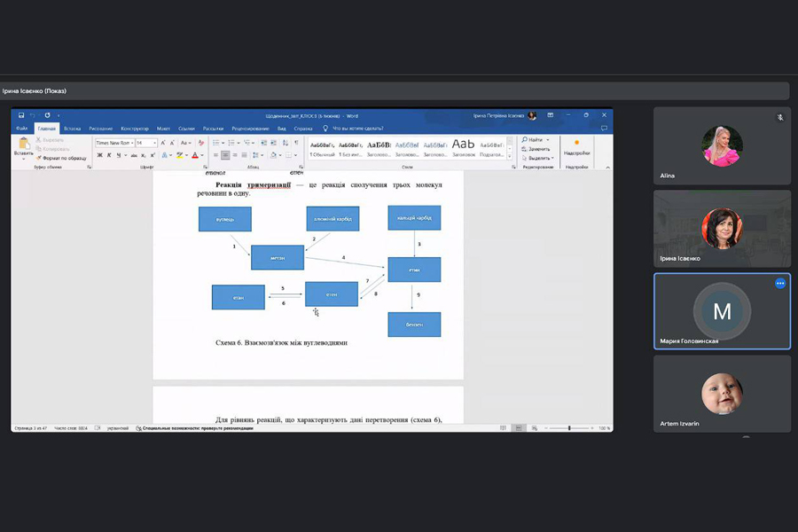
Task: Click the Save icon in Word's title bar
Action: (x=20, y=115)
